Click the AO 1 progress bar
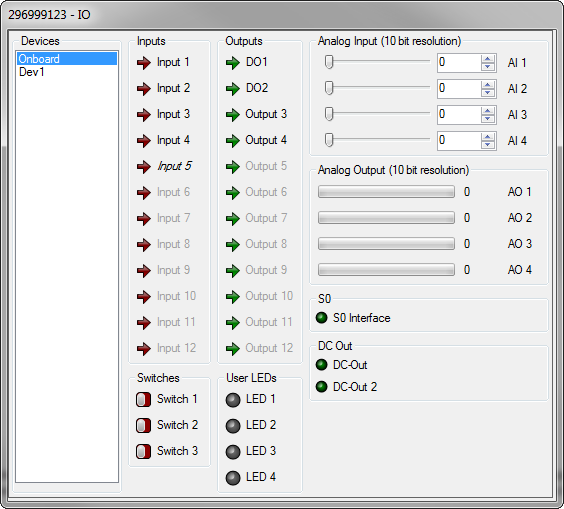 pos(386,192)
